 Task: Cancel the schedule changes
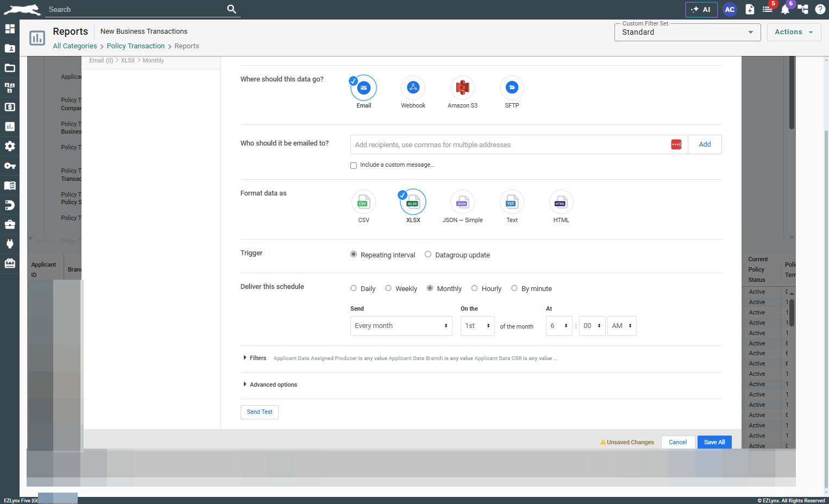point(678,442)
